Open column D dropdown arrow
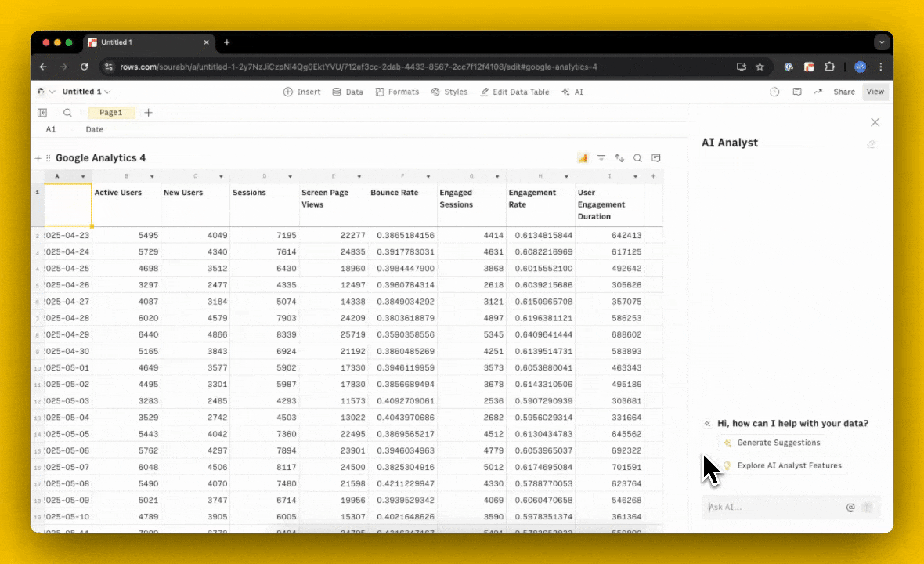 pyautogui.click(x=290, y=177)
